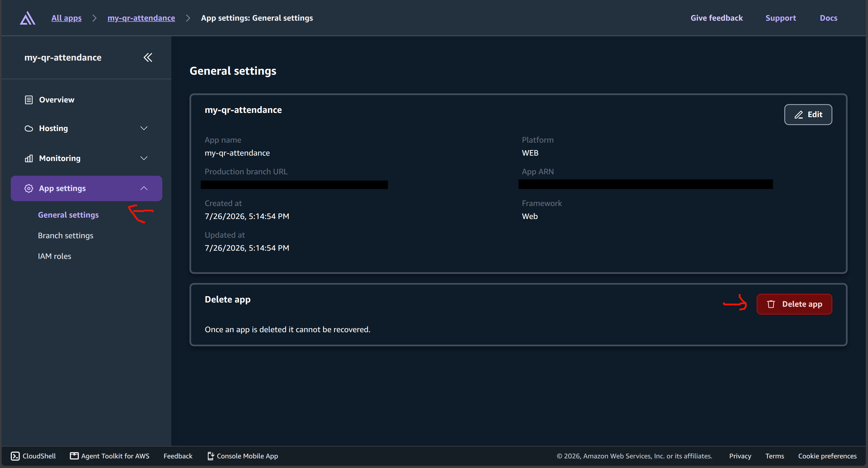Open Console Mobile App link
Screen dimensions: 868x468
coord(243,456)
